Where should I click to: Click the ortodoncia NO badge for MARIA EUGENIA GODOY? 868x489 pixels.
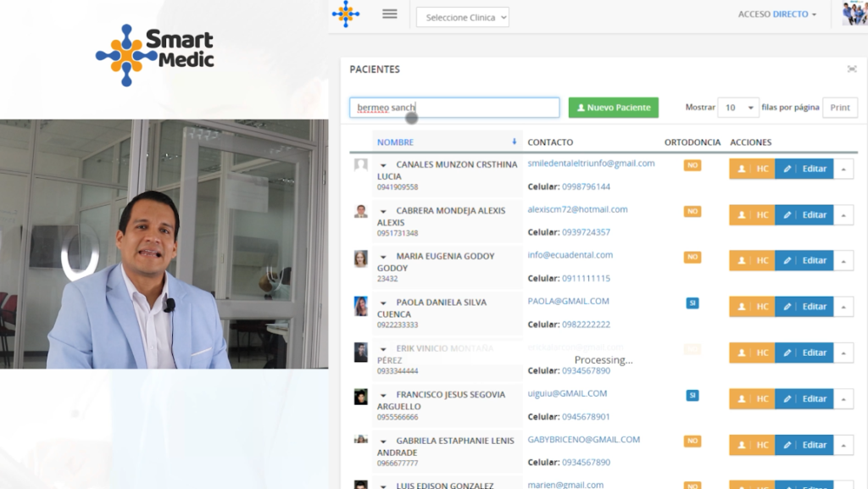pos(693,258)
